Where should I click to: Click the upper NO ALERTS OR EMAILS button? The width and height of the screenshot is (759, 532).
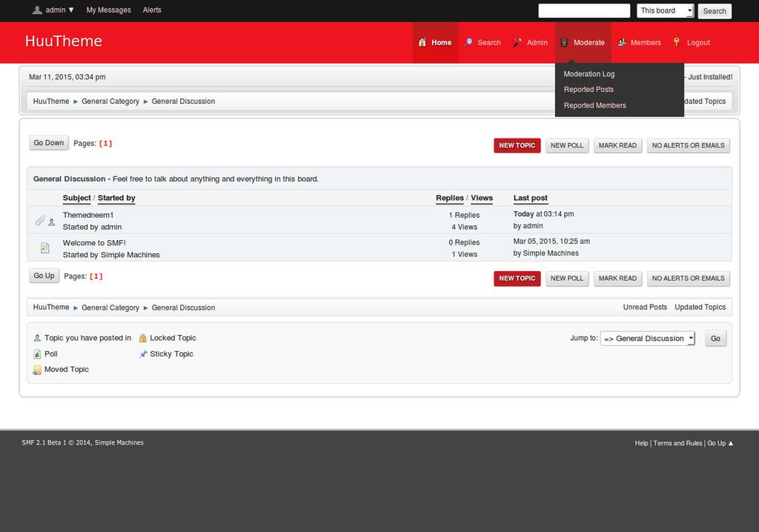tap(689, 145)
